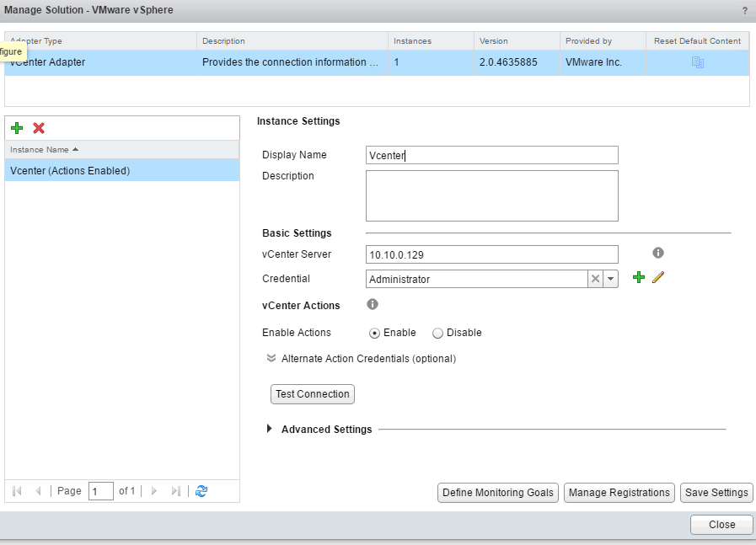Image resolution: width=756 pixels, height=545 pixels.
Task: Clear the selected Administrator credential
Action: 596,279
